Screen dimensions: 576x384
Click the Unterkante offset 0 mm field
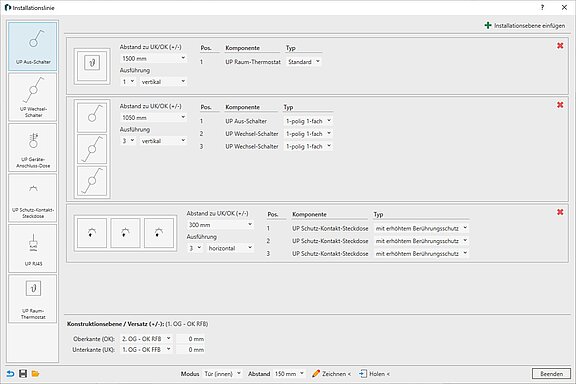[x=190, y=349]
